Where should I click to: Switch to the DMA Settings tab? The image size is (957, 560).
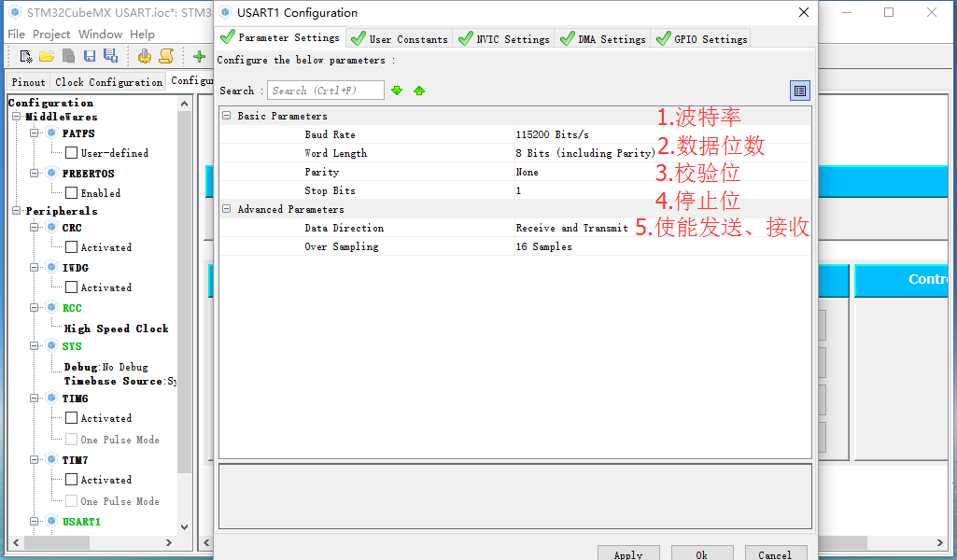click(602, 39)
